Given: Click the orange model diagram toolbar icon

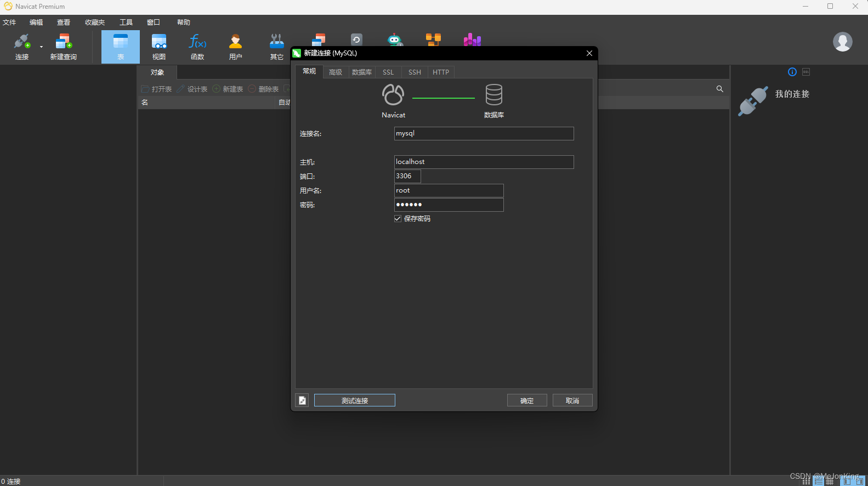Looking at the screenshot, I should click(433, 39).
